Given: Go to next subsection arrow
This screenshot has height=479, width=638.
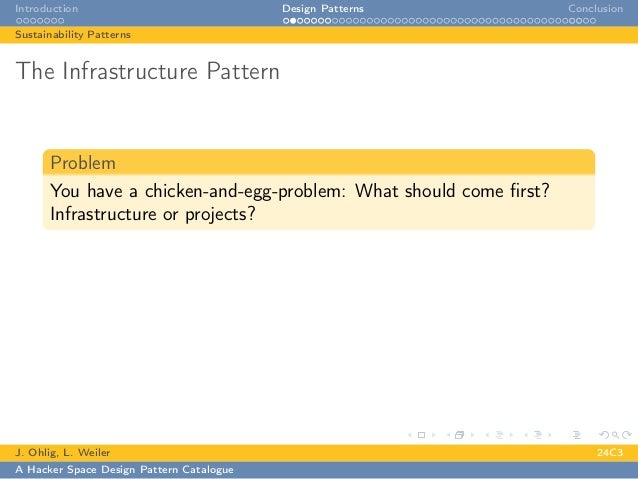Looking at the screenshot, I should pos(511,435).
